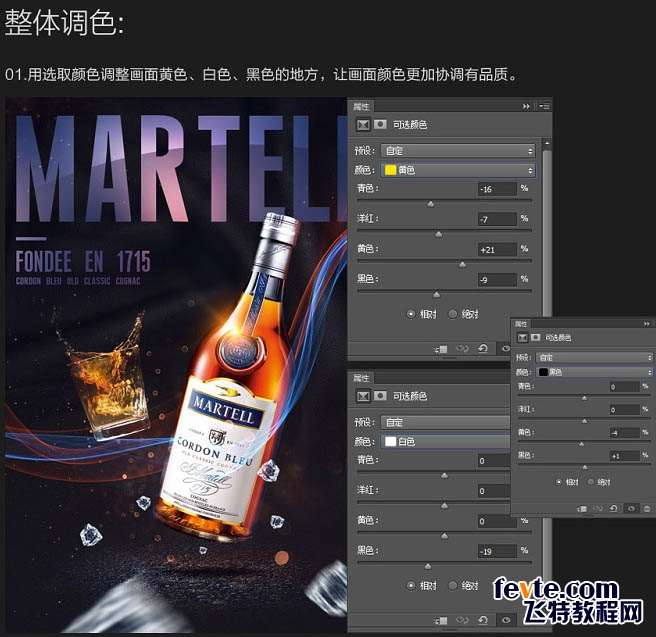This screenshot has height=637, width=656.
Task: Click 青色 value field showing -16
Action: click(x=497, y=189)
